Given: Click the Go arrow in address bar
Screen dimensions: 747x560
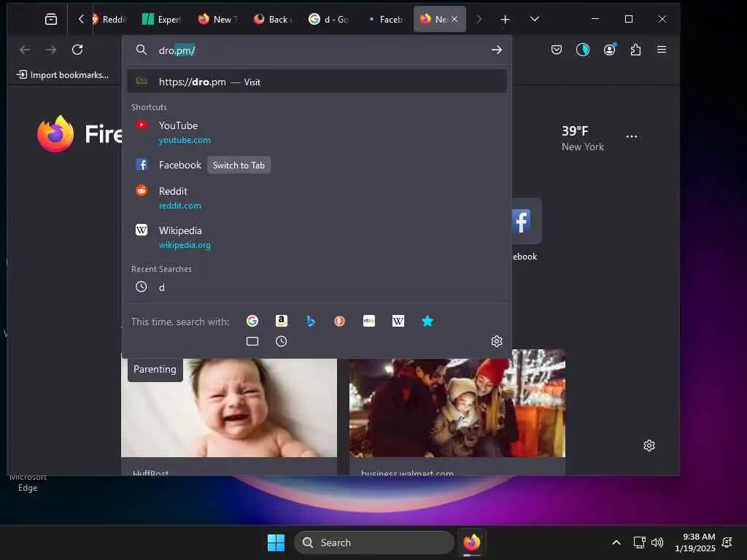Looking at the screenshot, I should pos(496,50).
